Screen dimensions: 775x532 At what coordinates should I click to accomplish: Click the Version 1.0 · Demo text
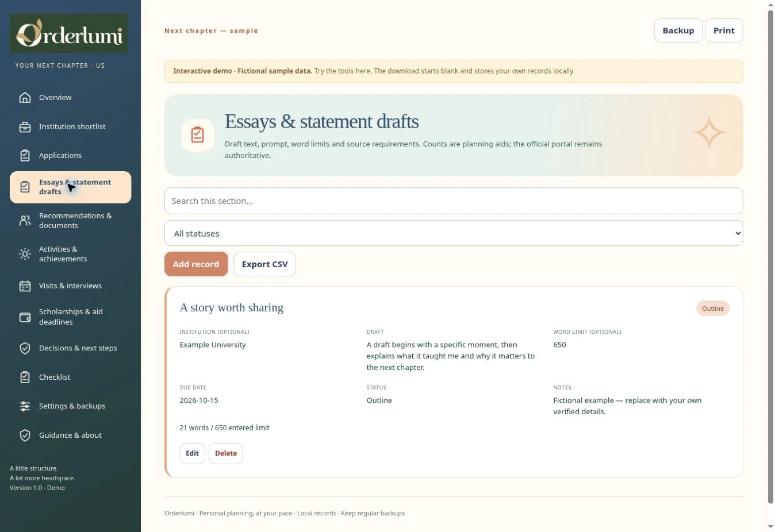tap(37, 488)
